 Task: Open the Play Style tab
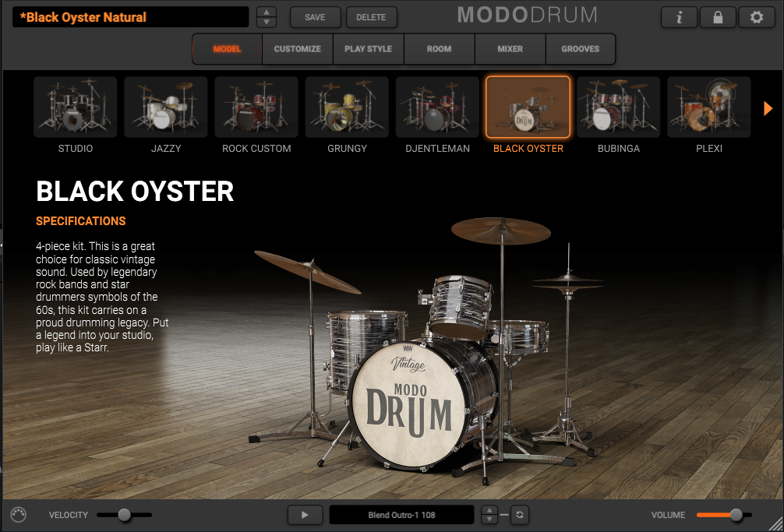point(368,49)
